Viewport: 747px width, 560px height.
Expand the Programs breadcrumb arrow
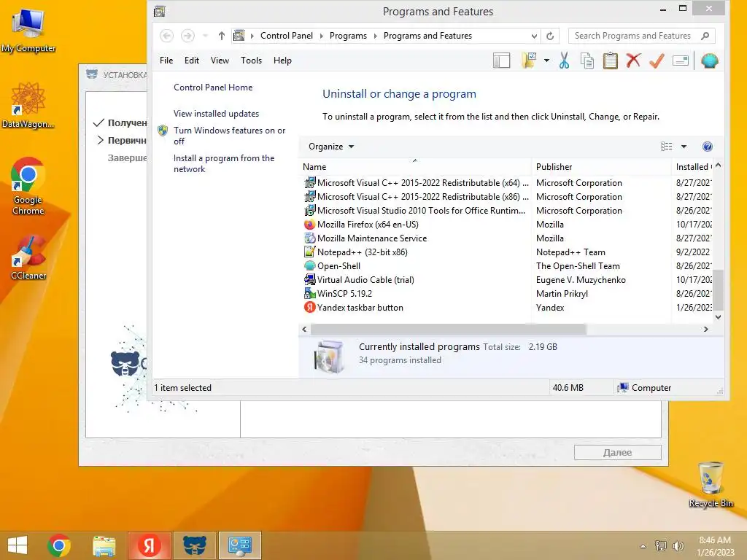(x=376, y=36)
